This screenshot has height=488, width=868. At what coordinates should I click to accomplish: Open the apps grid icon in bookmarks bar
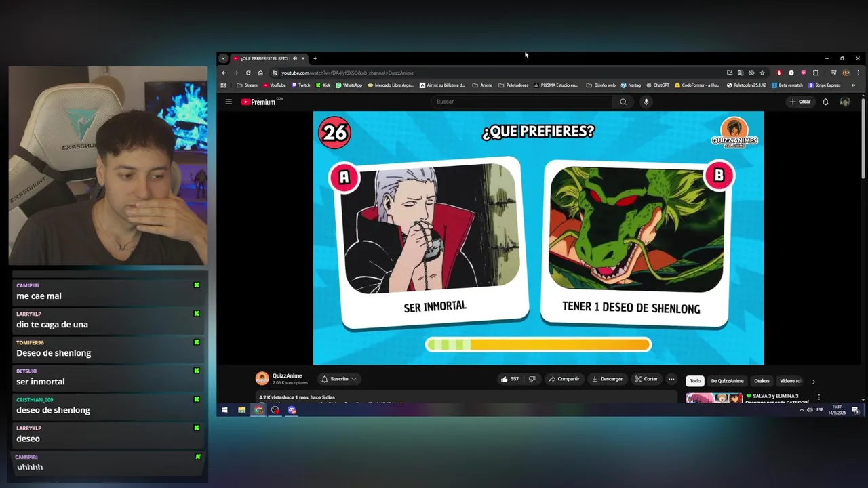point(223,85)
